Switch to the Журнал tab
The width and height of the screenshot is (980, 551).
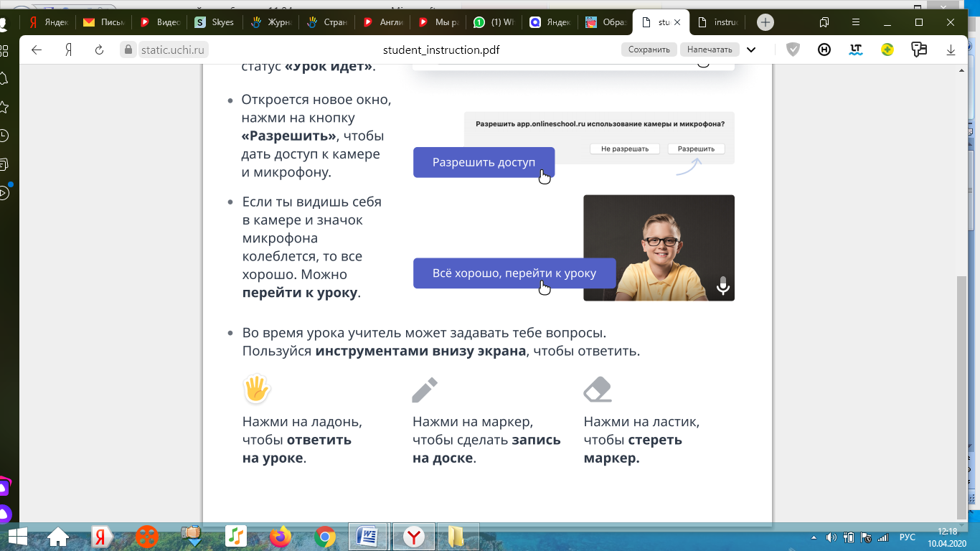pos(271,22)
